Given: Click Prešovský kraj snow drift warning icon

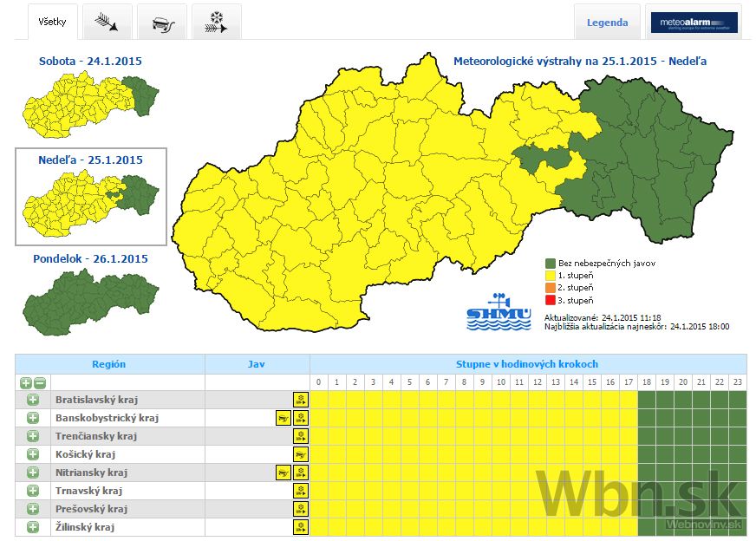Looking at the screenshot, I should click(x=301, y=509).
